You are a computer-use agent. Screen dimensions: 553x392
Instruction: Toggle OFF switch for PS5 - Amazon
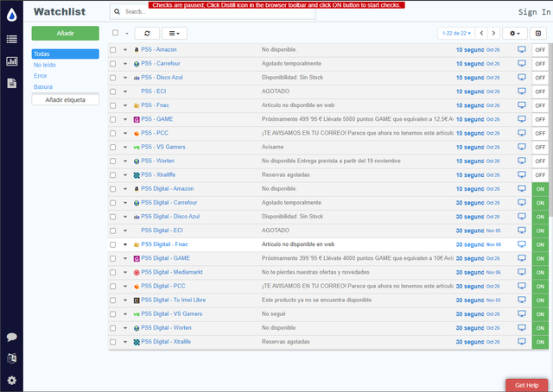540,50
